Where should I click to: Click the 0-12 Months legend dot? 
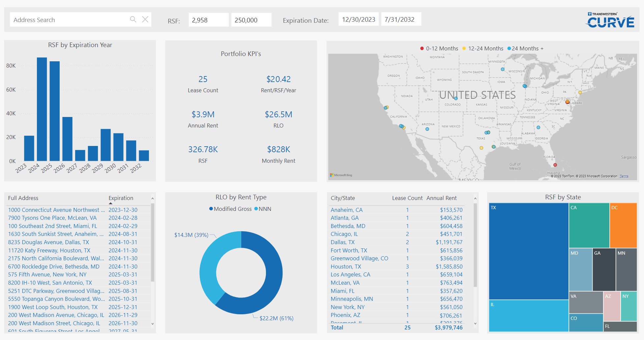point(422,48)
